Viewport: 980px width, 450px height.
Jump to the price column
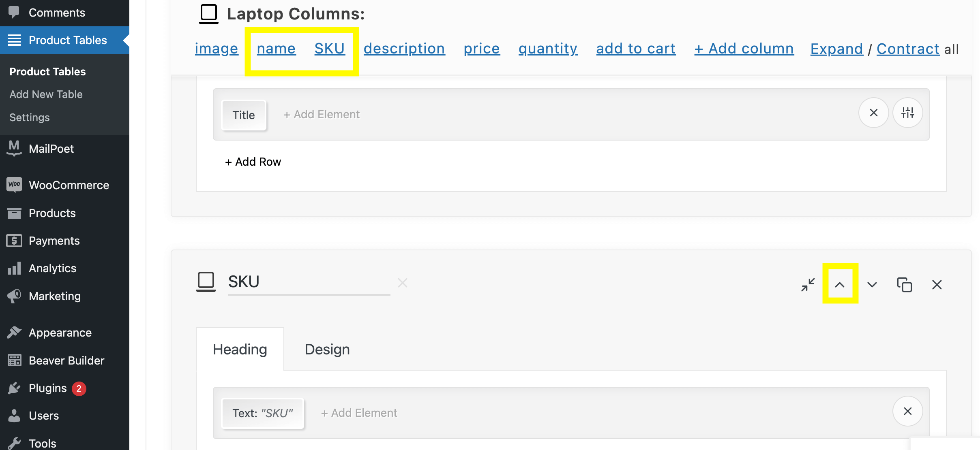coord(482,49)
